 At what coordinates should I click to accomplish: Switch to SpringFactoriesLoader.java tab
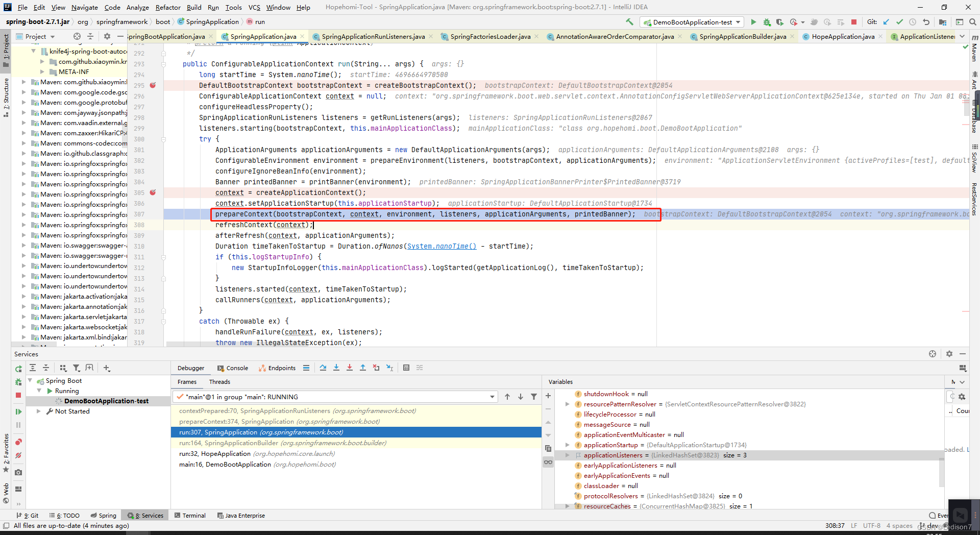click(490, 36)
